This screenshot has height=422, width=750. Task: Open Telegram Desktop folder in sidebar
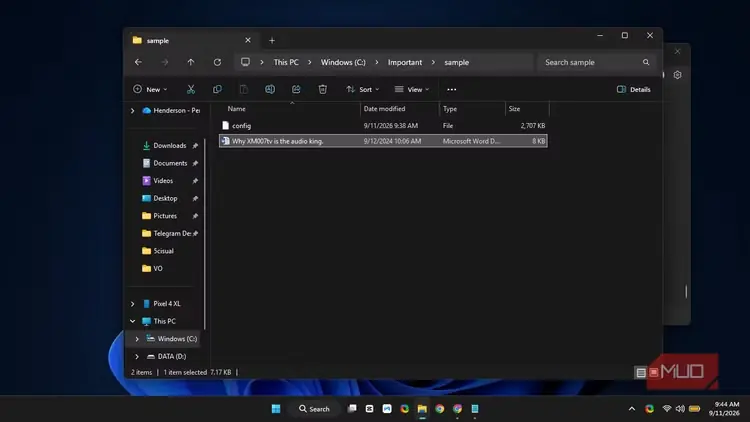point(170,233)
